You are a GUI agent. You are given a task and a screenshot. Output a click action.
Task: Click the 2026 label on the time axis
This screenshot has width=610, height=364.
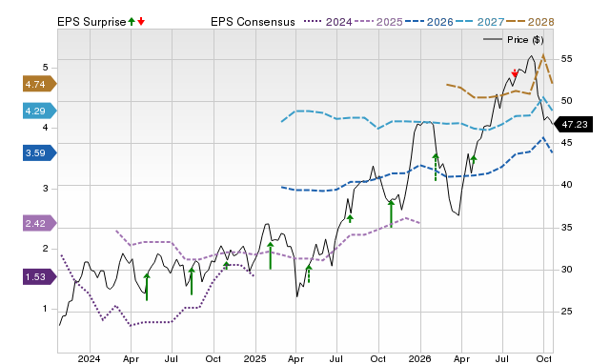click(419, 358)
